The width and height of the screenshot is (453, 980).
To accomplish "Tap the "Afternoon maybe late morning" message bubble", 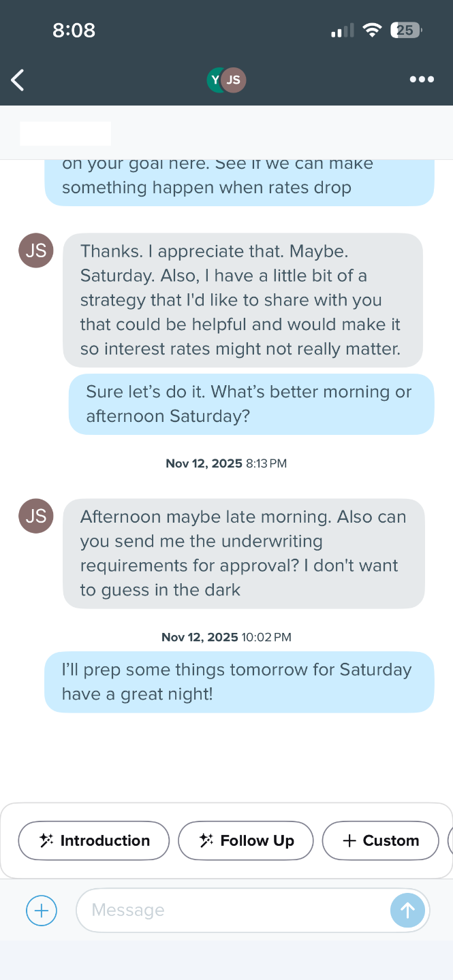I will [243, 553].
